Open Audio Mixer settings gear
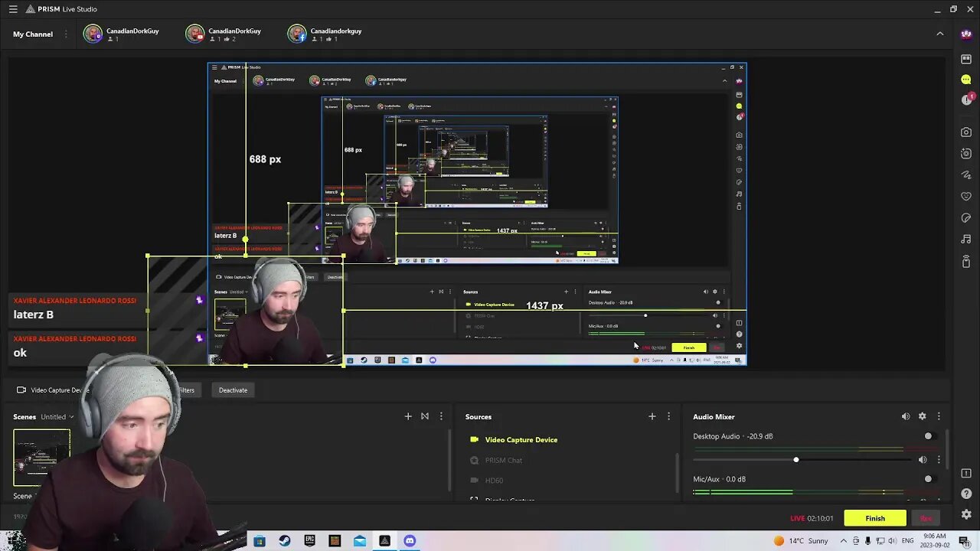This screenshot has width=980, height=551. point(923,416)
